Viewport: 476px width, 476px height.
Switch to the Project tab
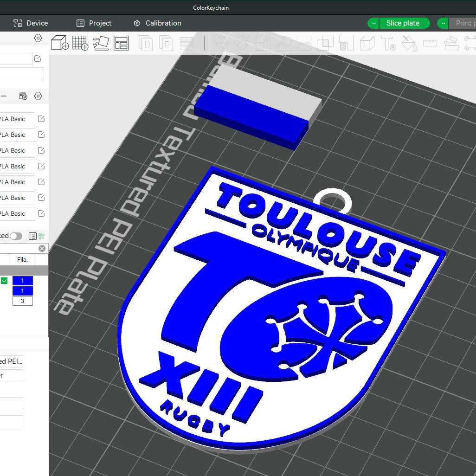[94, 23]
